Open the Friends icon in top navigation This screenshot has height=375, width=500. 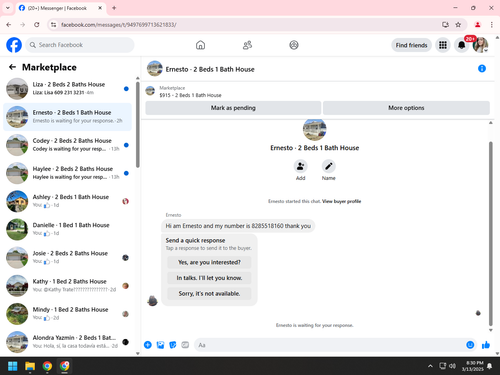pyautogui.click(x=247, y=45)
